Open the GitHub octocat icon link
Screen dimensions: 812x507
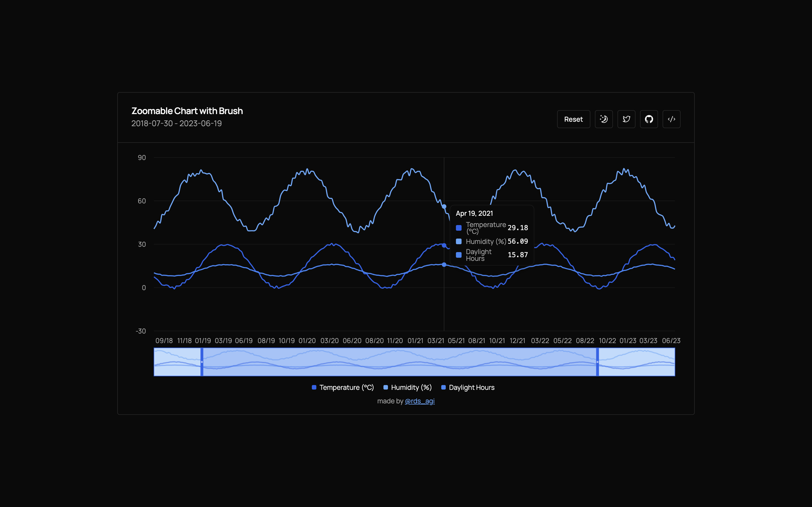(648, 119)
